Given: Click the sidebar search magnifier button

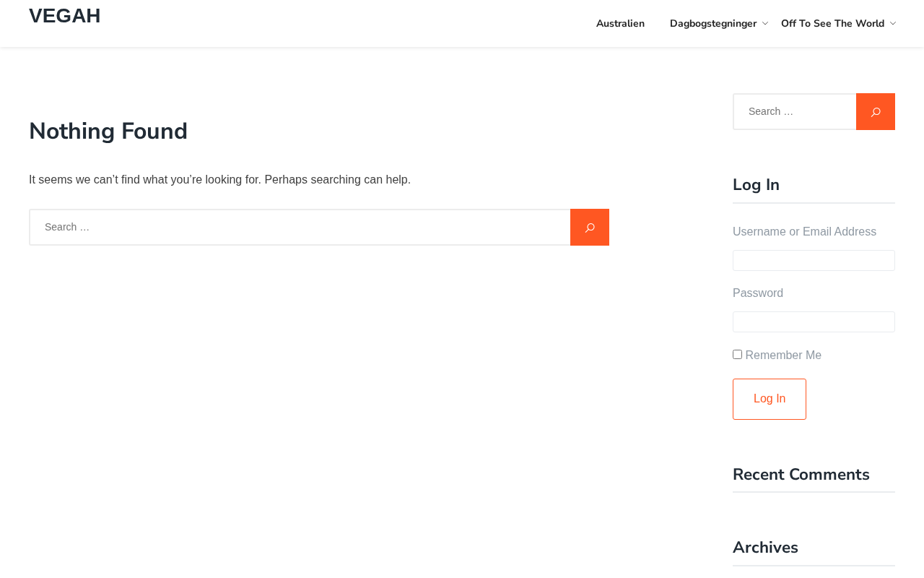Looking at the screenshot, I should tap(875, 112).
